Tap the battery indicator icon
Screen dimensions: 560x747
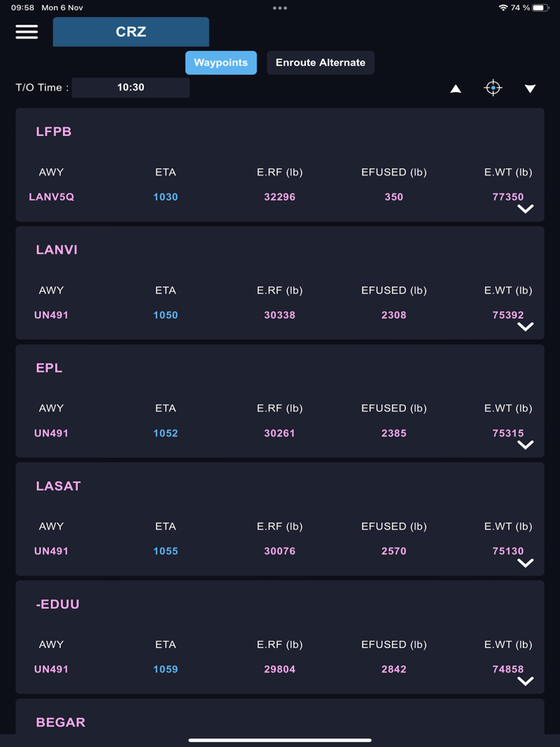point(540,8)
